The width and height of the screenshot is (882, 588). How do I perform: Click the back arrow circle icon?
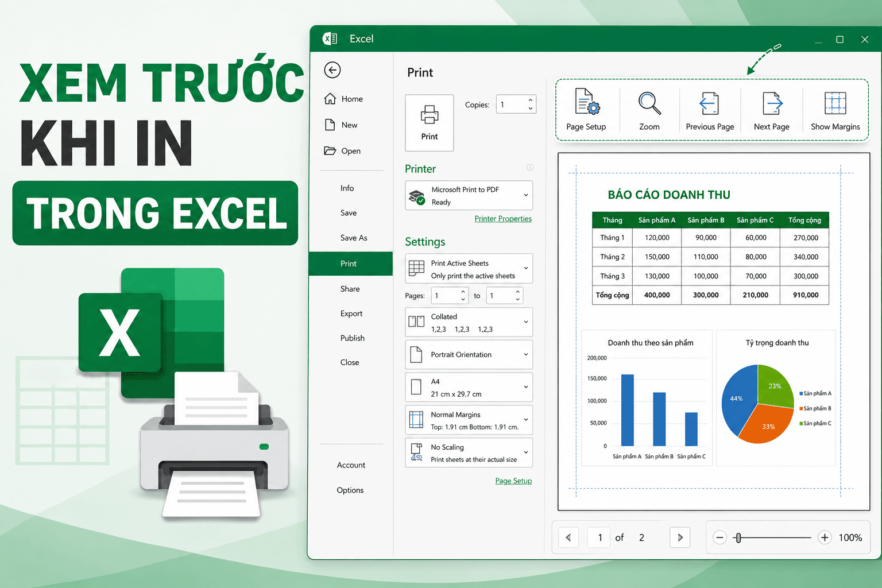(332, 70)
